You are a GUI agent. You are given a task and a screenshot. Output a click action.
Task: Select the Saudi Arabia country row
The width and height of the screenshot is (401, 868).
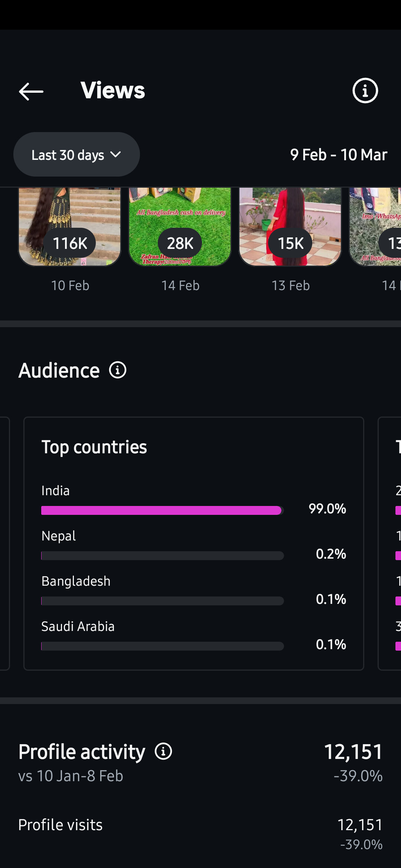click(x=193, y=636)
